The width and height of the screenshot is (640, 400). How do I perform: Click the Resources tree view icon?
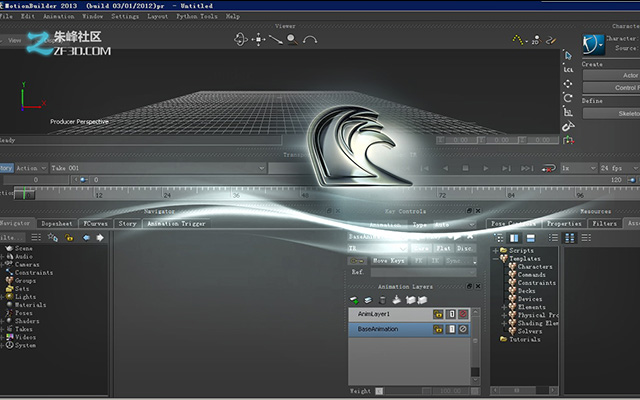498,238
